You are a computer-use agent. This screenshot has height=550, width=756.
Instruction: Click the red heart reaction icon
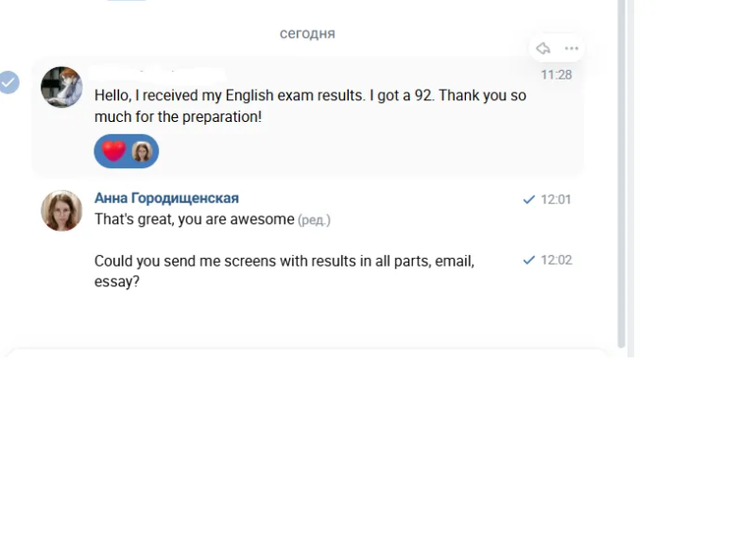pyautogui.click(x=113, y=151)
